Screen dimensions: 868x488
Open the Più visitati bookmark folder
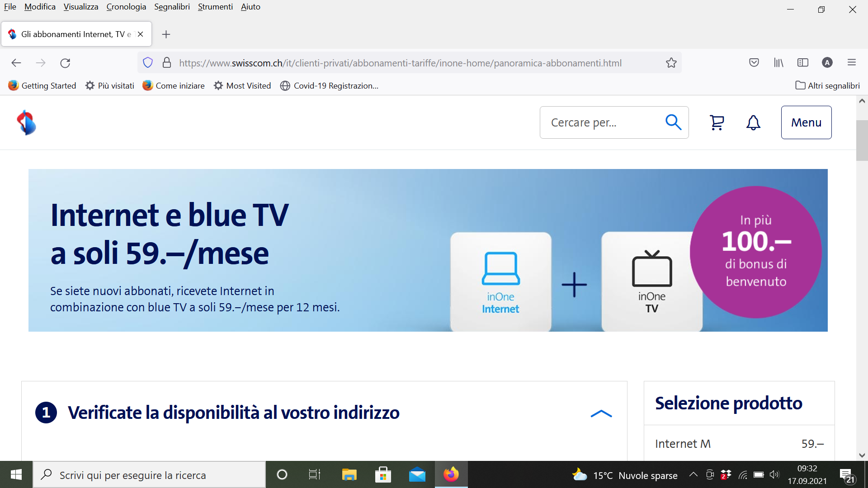pyautogui.click(x=110, y=85)
